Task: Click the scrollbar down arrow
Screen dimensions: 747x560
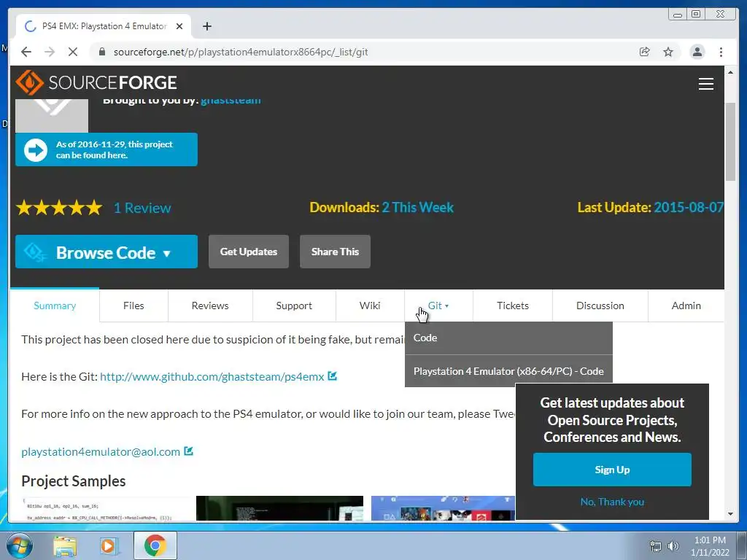Action: [730, 514]
